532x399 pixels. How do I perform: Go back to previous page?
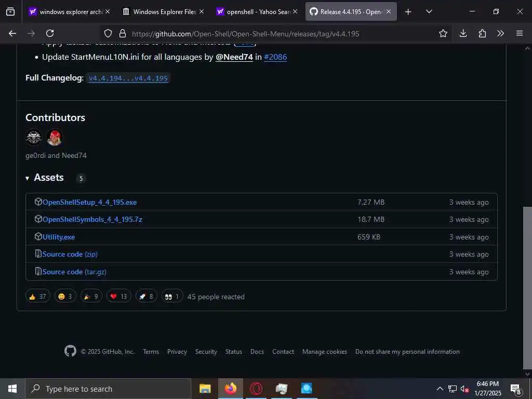click(12, 33)
